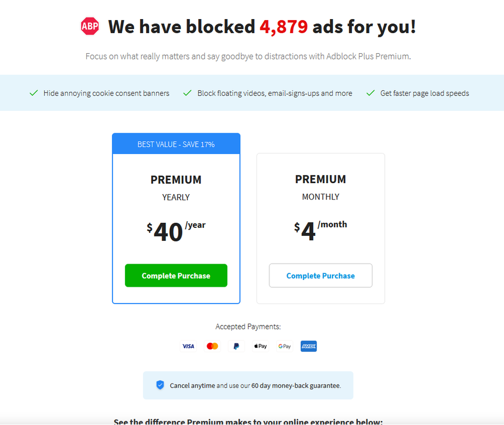Click checkmark beside floating videos feature
Viewport: 504px width, 425px height.
(188, 93)
